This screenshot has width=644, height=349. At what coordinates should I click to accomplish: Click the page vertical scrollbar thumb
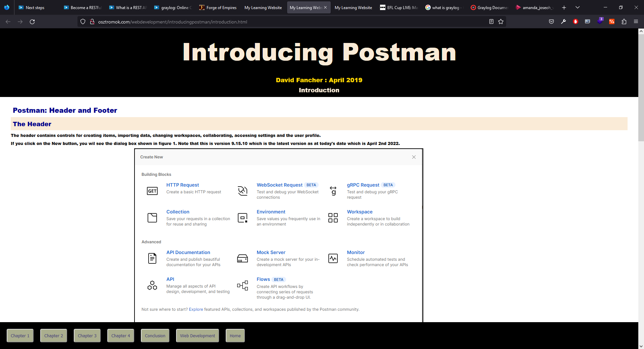(641, 88)
